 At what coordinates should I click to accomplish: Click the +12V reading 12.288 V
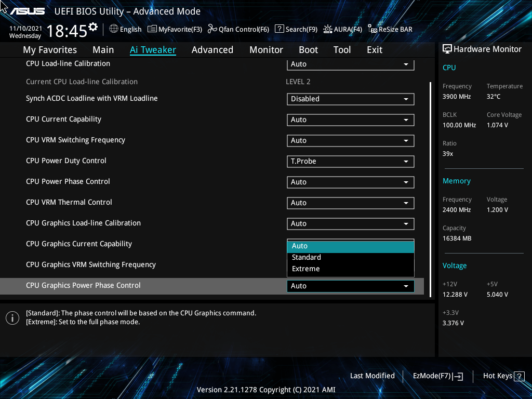tap(455, 295)
